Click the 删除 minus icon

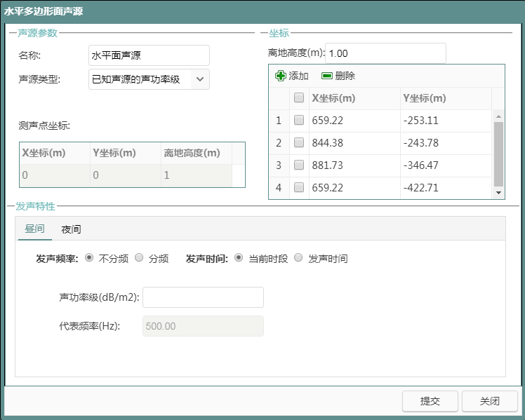[327, 76]
